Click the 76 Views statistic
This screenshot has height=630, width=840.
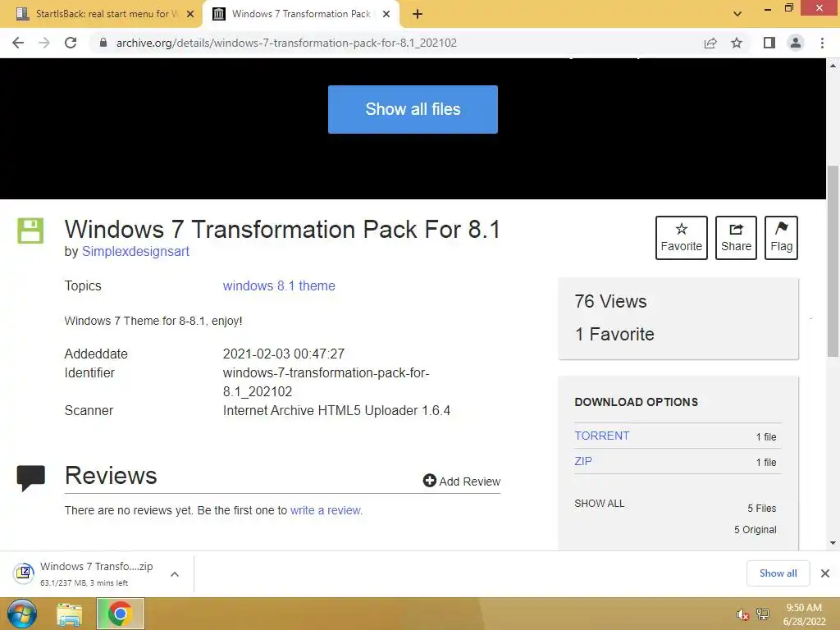(x=610, y=302)
